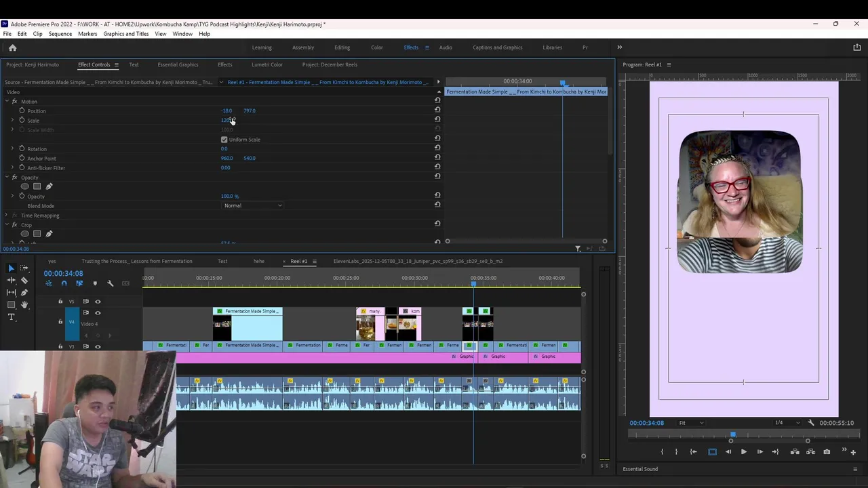
Task: Click Mark In button in Program monitor
Action: [x=662, y=452]
